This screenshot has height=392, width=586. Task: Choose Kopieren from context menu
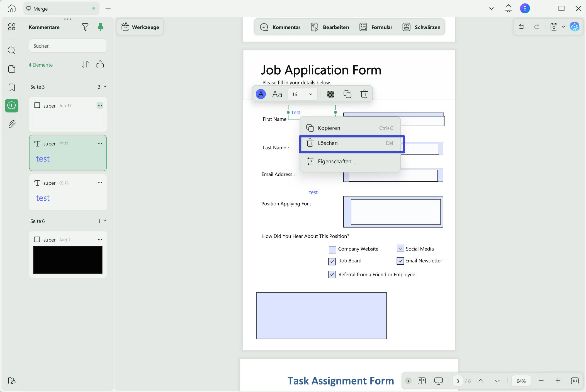pos(350,128)
